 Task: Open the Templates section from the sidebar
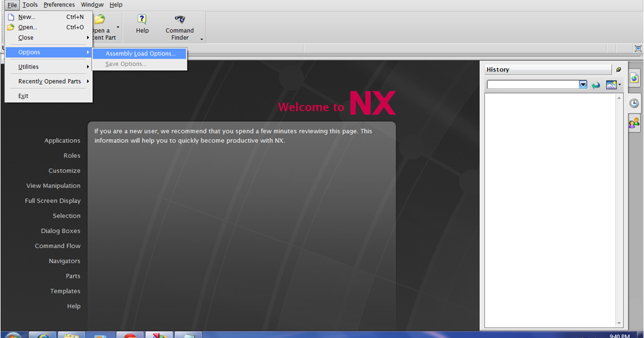pyautogui.click(x=65, y=290)
